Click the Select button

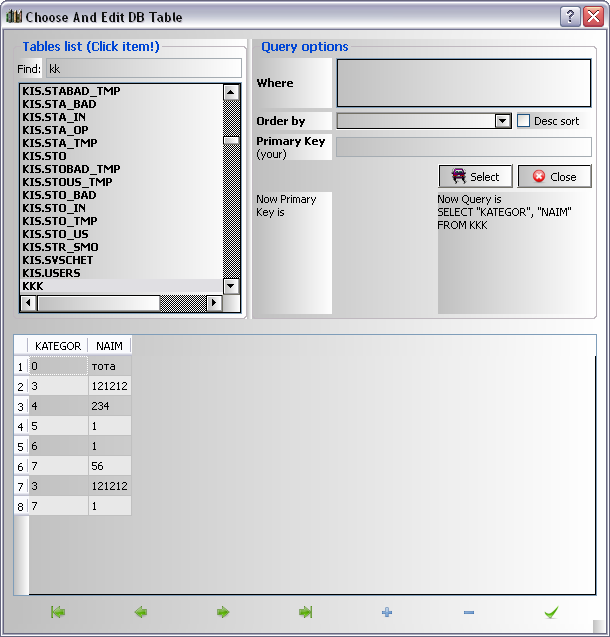tap(476, 177)
